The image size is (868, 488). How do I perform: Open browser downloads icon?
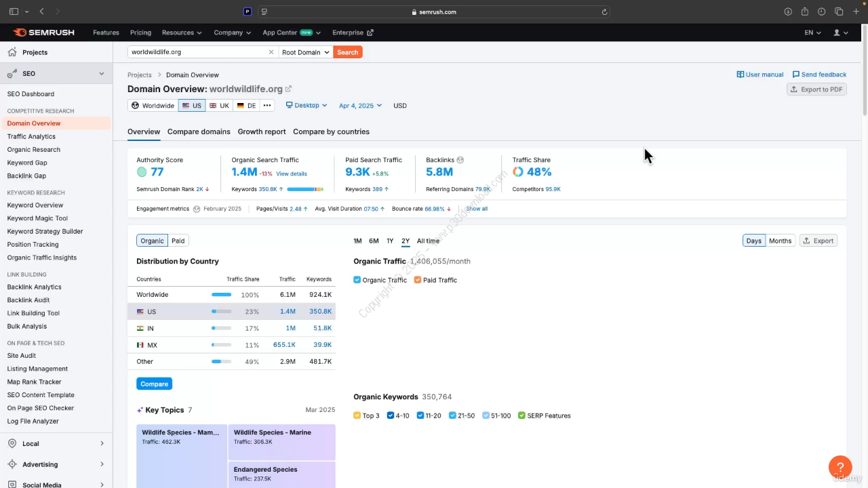[x=788, y=12]
